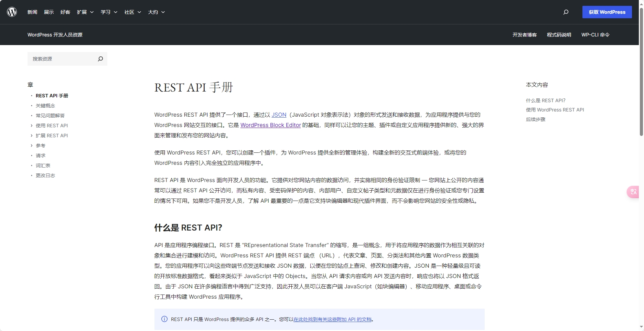This screenshot has height=331, width=644.
Task: Go to 程式码说明
Action: (x=559, y=35)
